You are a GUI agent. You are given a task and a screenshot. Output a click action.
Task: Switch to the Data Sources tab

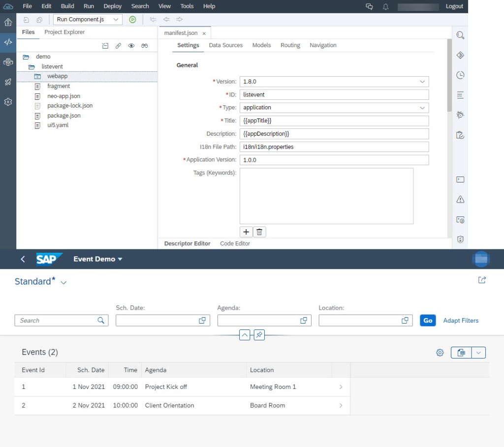tap(225, 45)
